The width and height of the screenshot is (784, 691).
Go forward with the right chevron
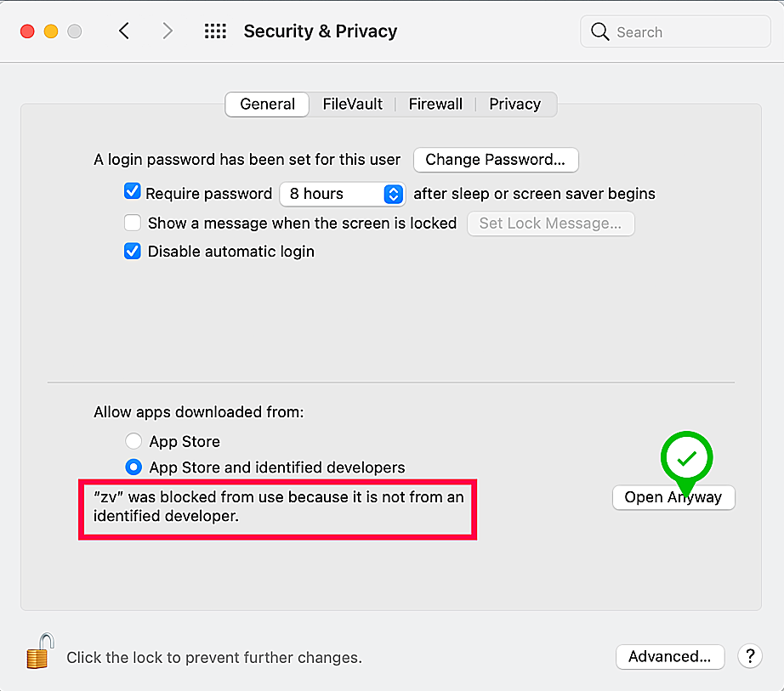click(x=168, y=31)
